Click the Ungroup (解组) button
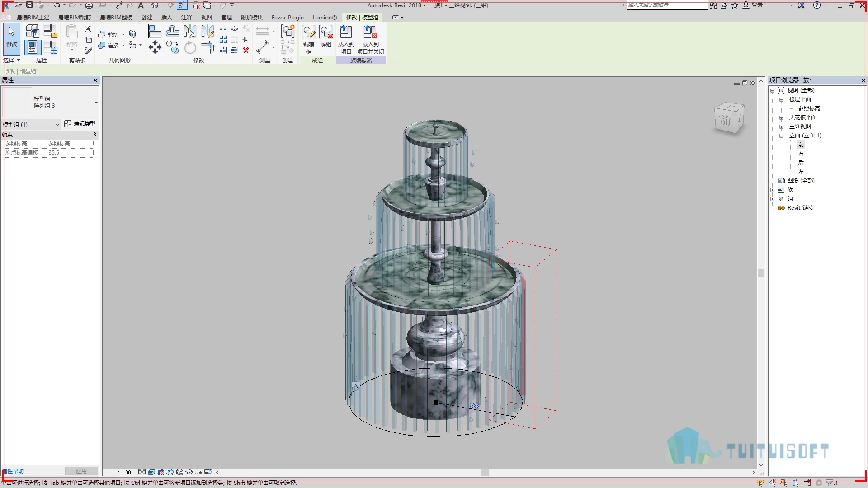The width and height of the screenshot is (868, 488). [326, 36]
